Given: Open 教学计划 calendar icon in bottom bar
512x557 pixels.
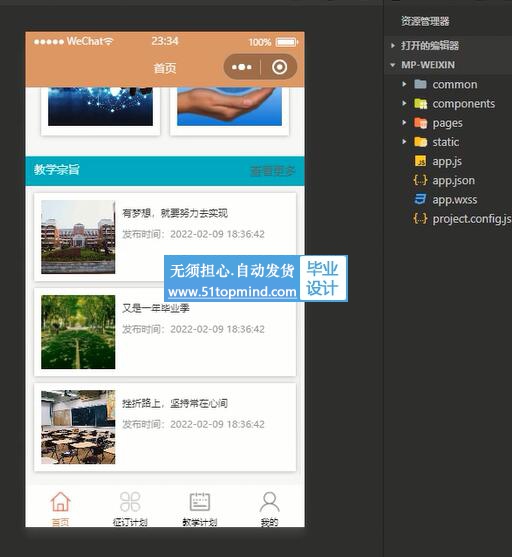Looking at the screenshot, I should (200, 502).
